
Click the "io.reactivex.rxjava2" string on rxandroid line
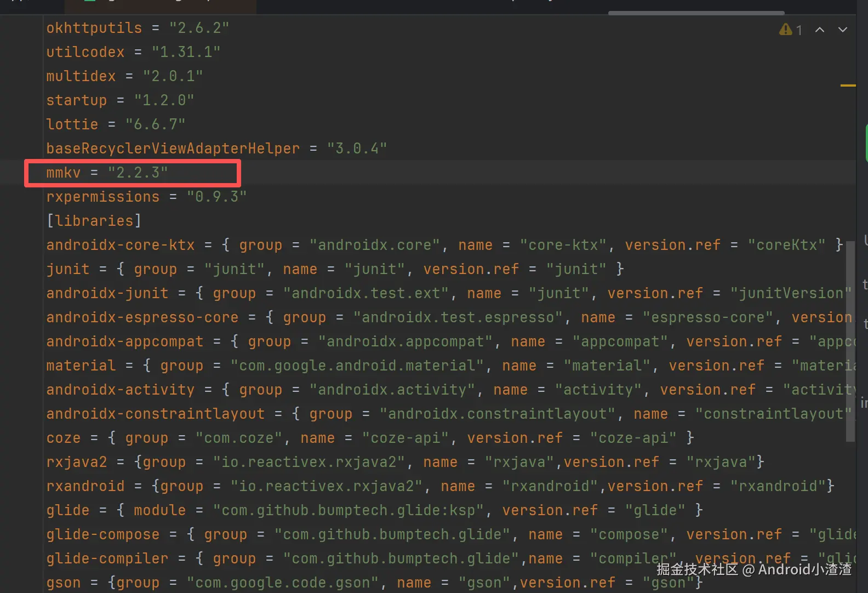[326, 486]
